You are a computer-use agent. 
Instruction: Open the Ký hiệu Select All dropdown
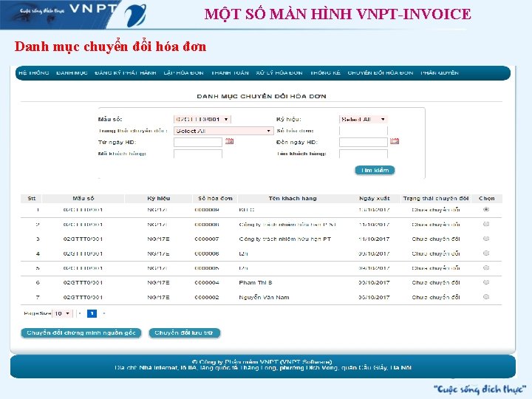point(364,120)
